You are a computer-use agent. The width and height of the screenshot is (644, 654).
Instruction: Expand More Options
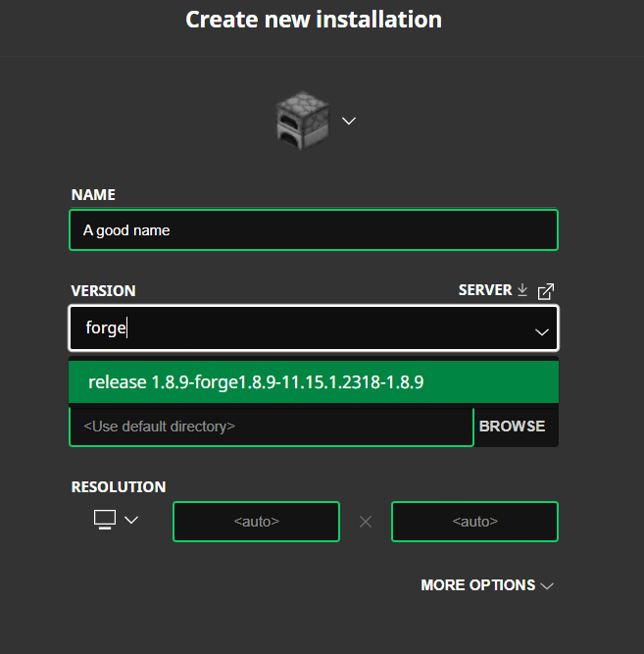(x=487, y=585)
